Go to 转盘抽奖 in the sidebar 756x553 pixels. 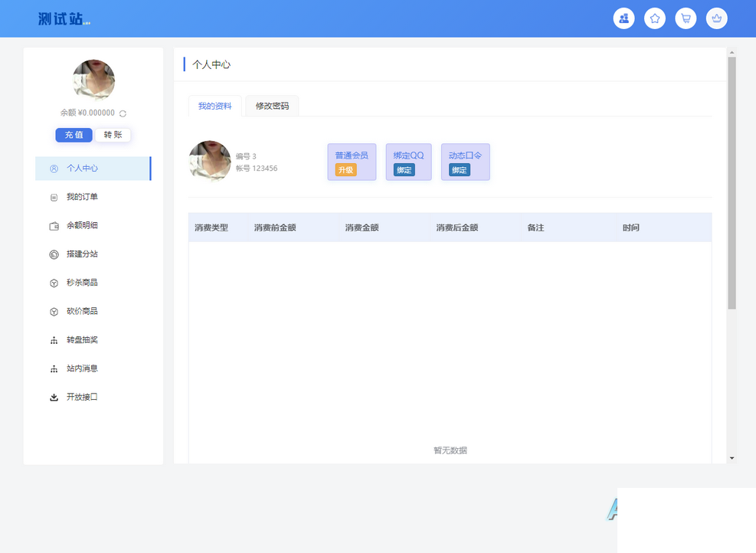(x=81, y=340)
